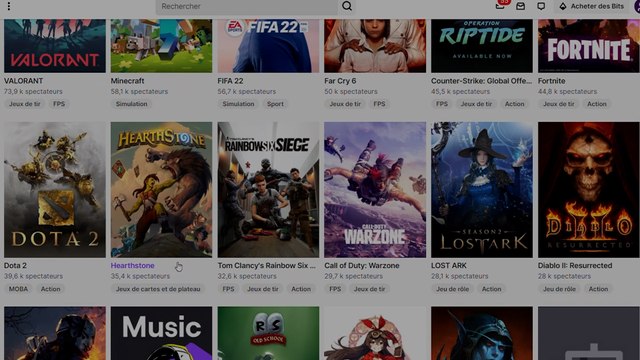The image size is (640, 360).
Task: Click the VALORANT title link
Action: tap(23, 81)
